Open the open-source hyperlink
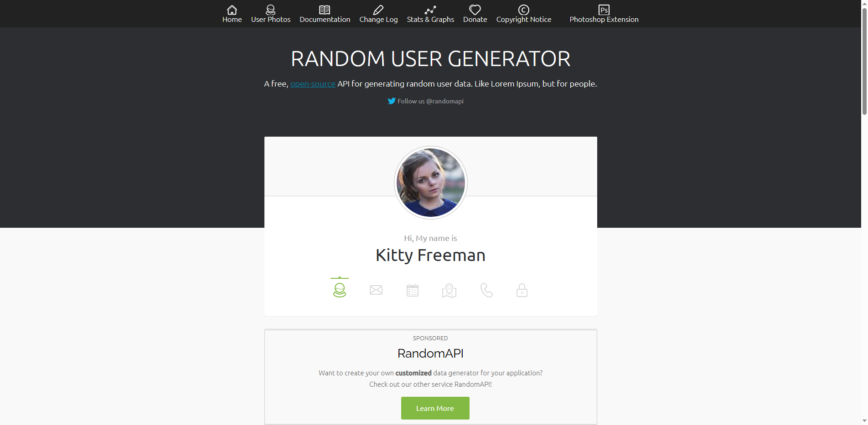The width and height of the screenshot is (868, 425). pos(312,84)
